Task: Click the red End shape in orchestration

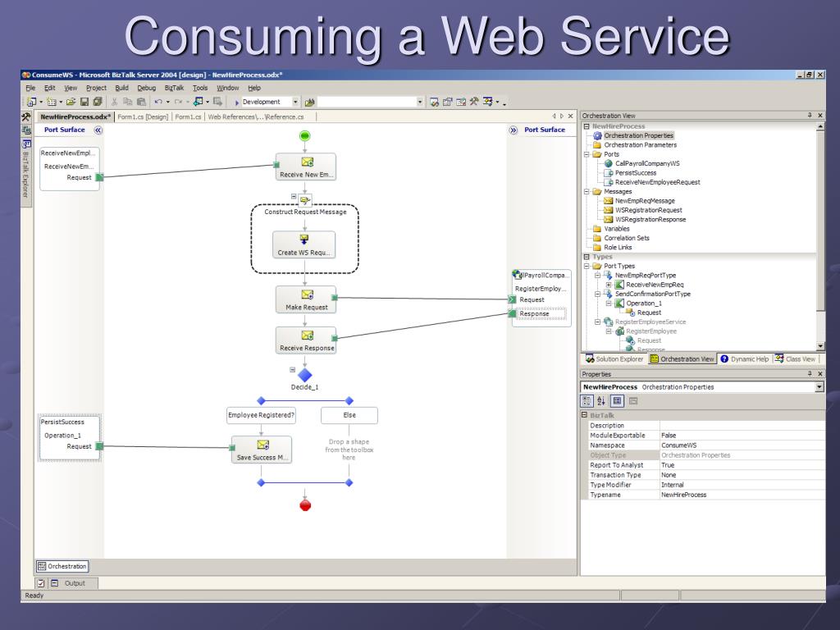Action: (x=305, y=505)
